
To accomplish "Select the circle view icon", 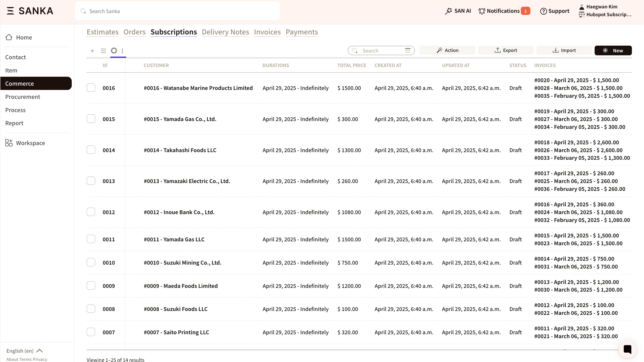I will click(x=114, y=51).
